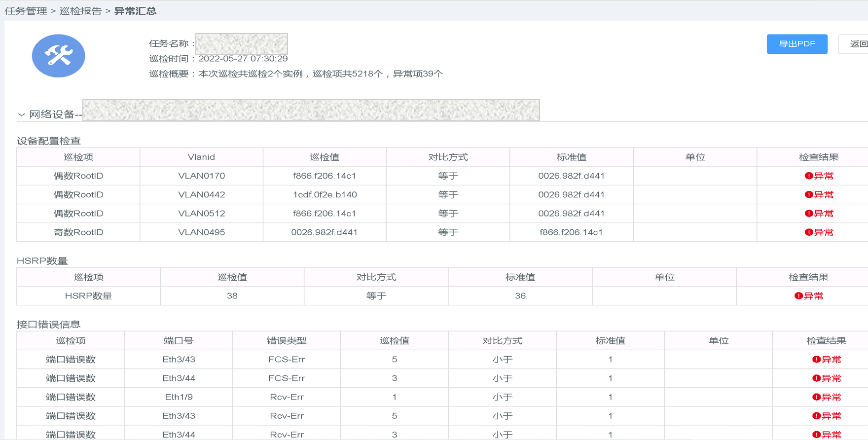Select the 异常汇总 breadcrumb item

pyautogui.click(x=135, y=11)
